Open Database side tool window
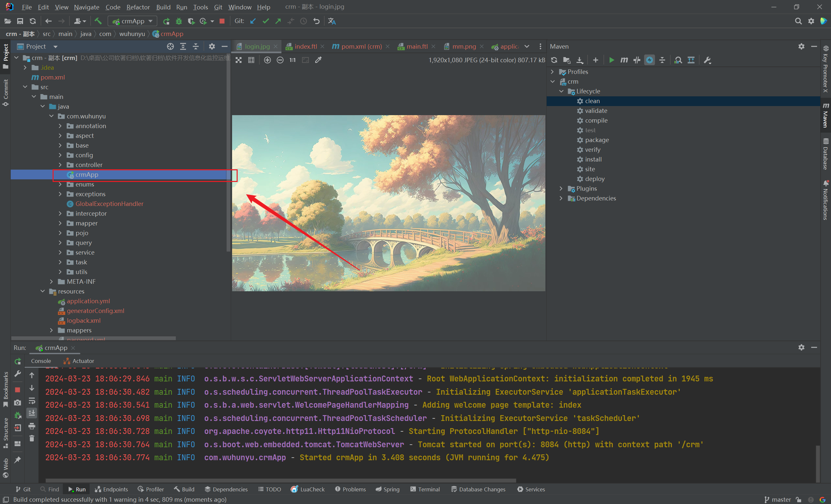This screenshot has width=831, height=504. point(825,154)
